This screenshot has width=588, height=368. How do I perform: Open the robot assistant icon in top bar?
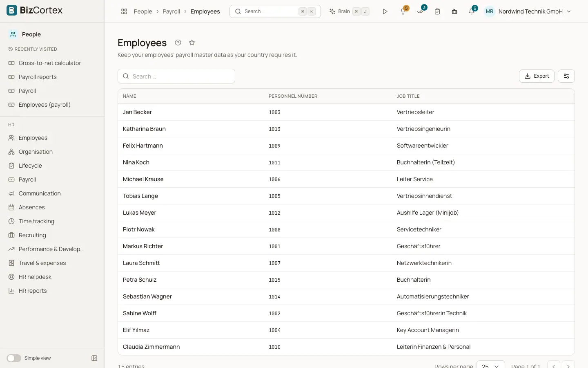tap(454, 11)
